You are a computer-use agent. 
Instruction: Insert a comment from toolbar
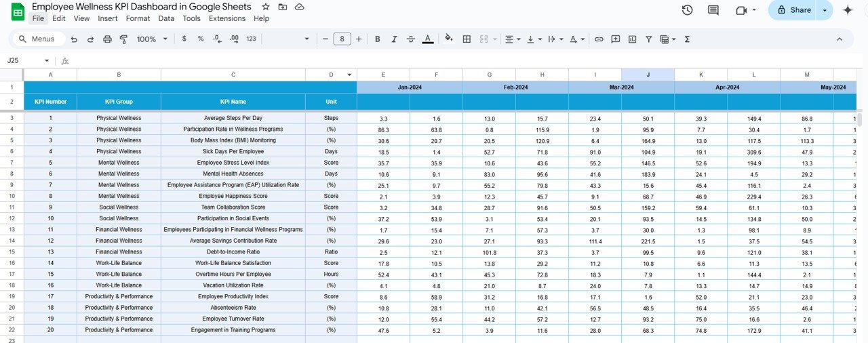(616, 39)
